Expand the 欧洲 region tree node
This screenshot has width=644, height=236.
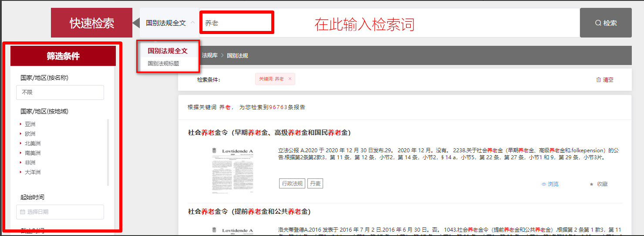point(20,134)
